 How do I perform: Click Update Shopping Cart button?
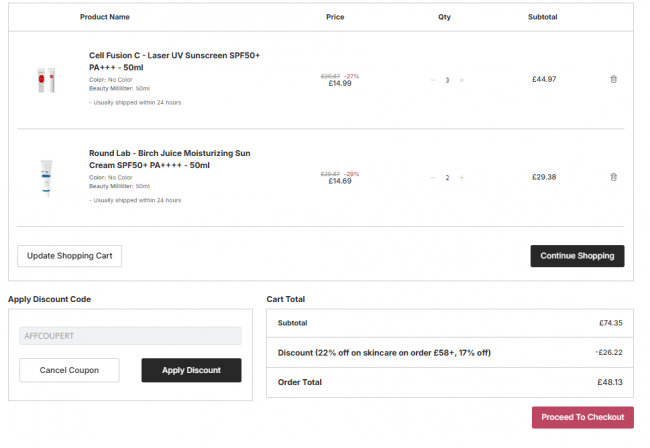(70, 256)
